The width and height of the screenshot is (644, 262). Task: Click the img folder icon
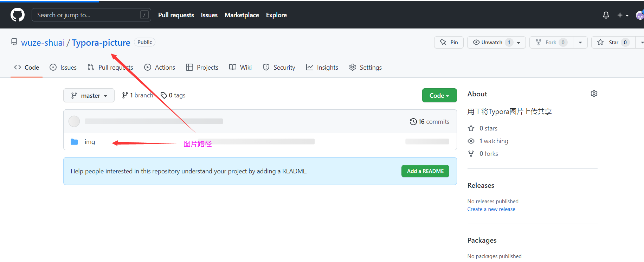74,142
